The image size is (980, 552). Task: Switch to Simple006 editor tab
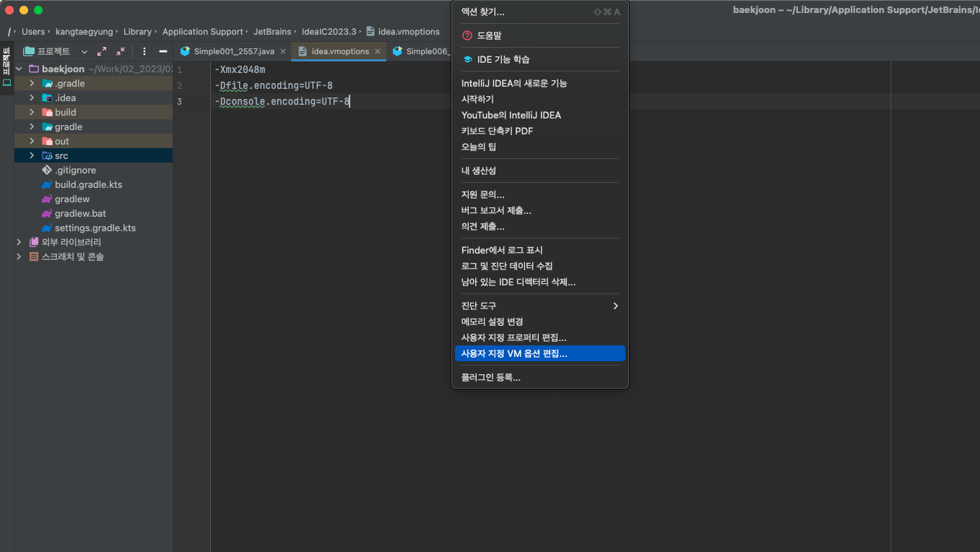tap(420, 51)
